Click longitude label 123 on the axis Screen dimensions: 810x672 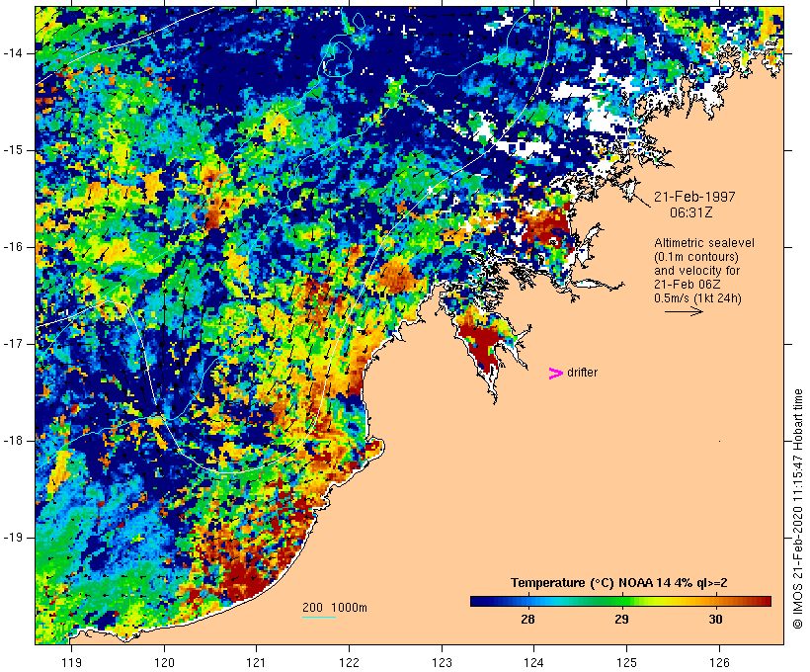tap(442, 662)
